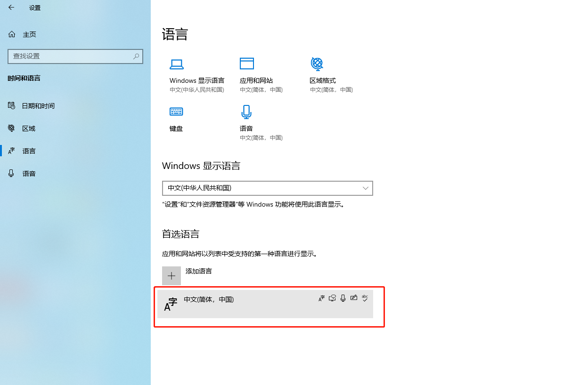Click the large A字 language icon
This screenshot has width=588, height=385.
(171, 305)
